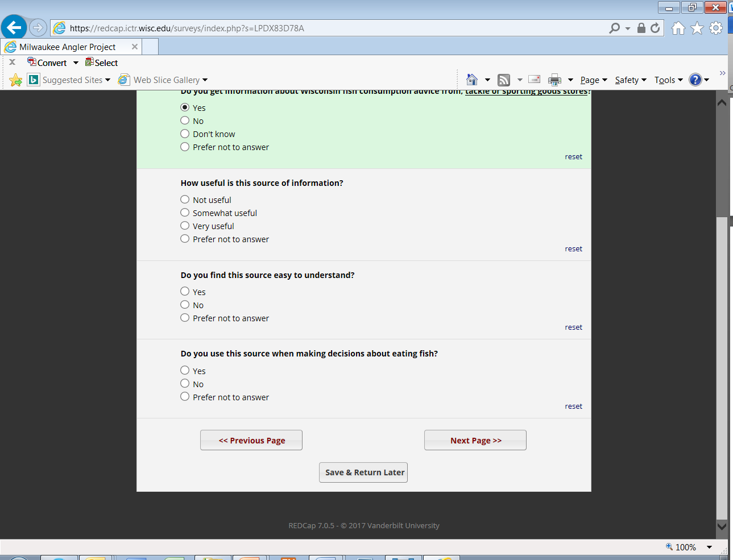Image resolution: width=733 pixels, height=560 pixels.
Task: Reset the easy to understand answer
Action: point(573,327)
